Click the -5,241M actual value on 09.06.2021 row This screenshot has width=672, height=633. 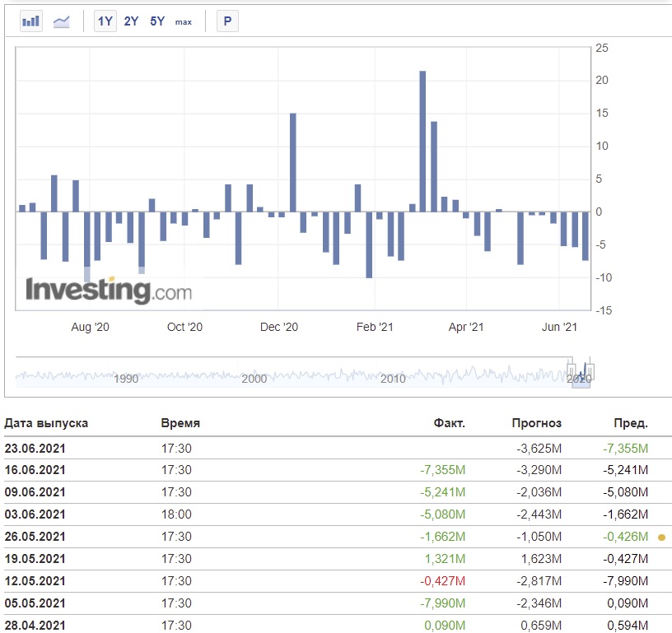click(443, 492)
